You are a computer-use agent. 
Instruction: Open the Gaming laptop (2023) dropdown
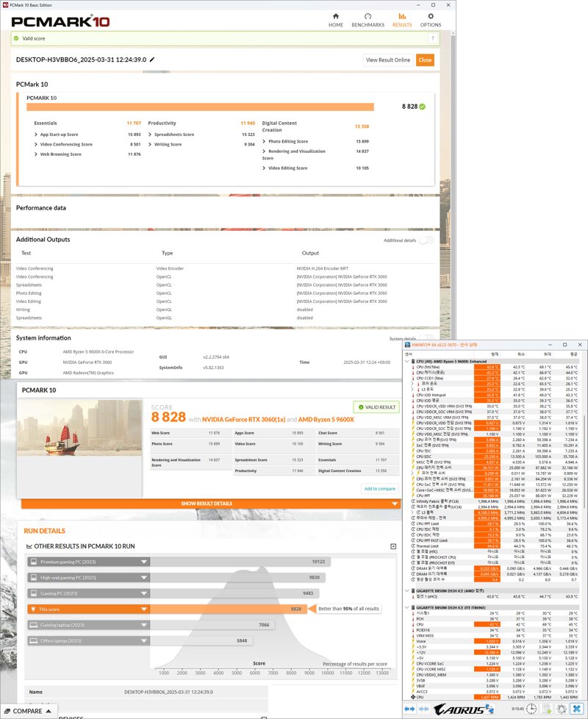tap(144, 625)
